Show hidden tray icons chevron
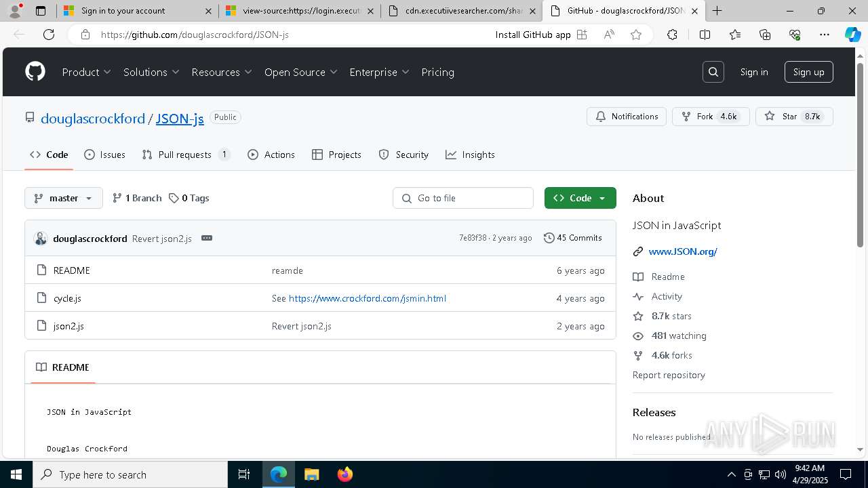This screenshot has width=868, height=488. (x=731, y=474)
